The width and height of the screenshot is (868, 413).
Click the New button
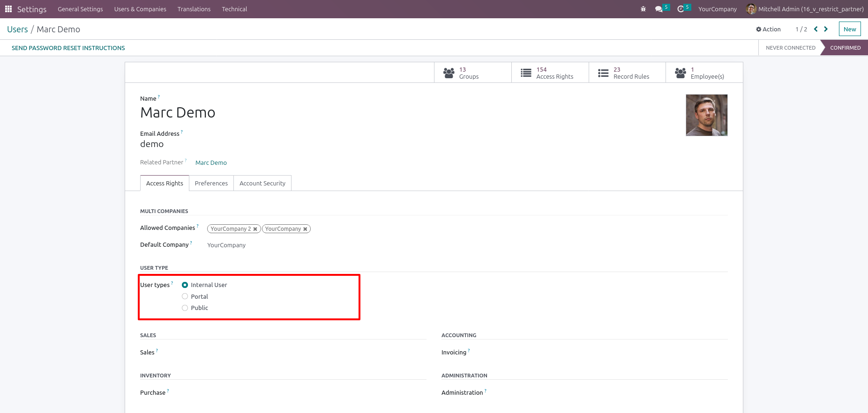tap(850, 29)
